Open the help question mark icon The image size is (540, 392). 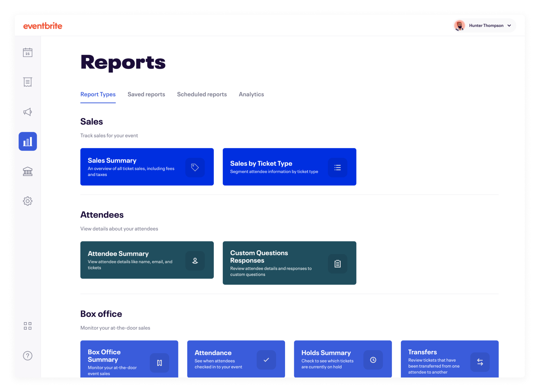click(28, 356)
